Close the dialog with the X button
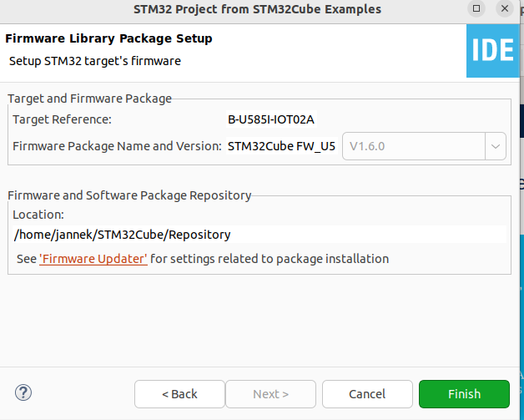Viewport: 524px width, 420px height. (505, 9)
